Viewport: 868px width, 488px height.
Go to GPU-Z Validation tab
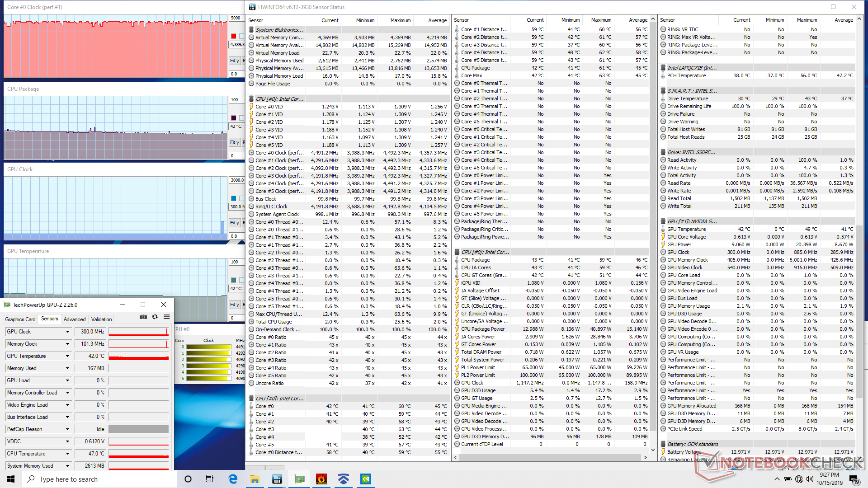point(101,319)
